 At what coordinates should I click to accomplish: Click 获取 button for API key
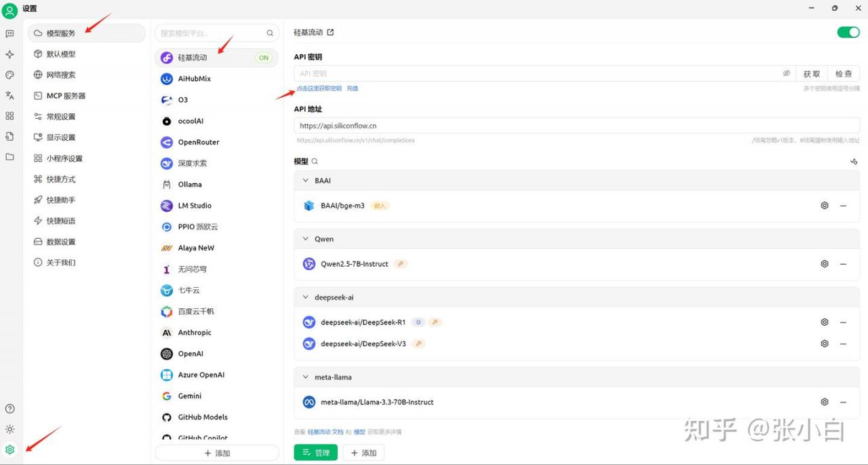pyautogui.click(x=812, y=73)
